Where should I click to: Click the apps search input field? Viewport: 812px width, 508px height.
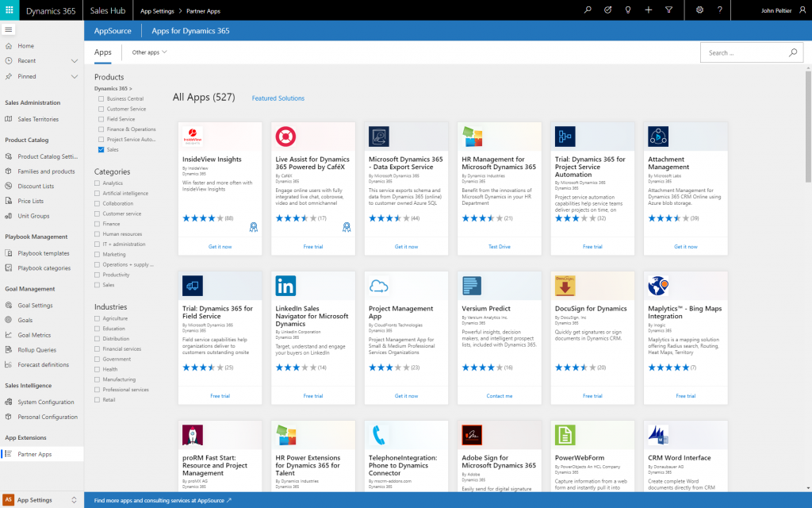coord(745,51)
